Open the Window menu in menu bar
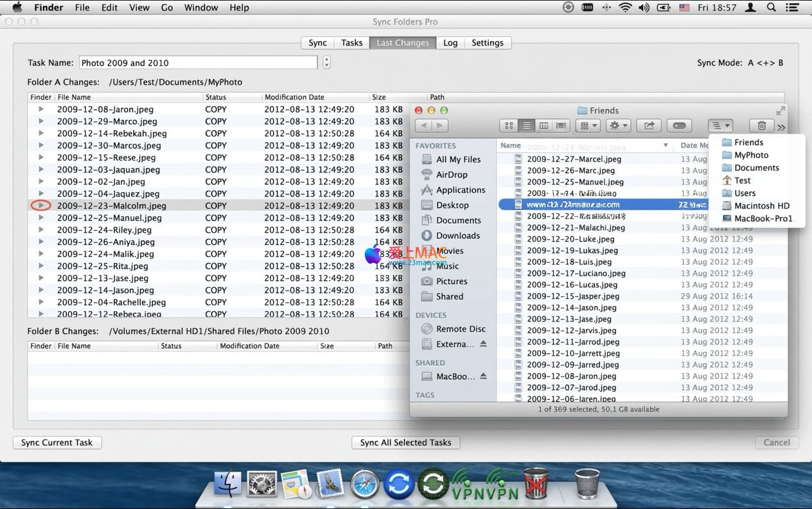812x509 pixels. click(201, 8)
